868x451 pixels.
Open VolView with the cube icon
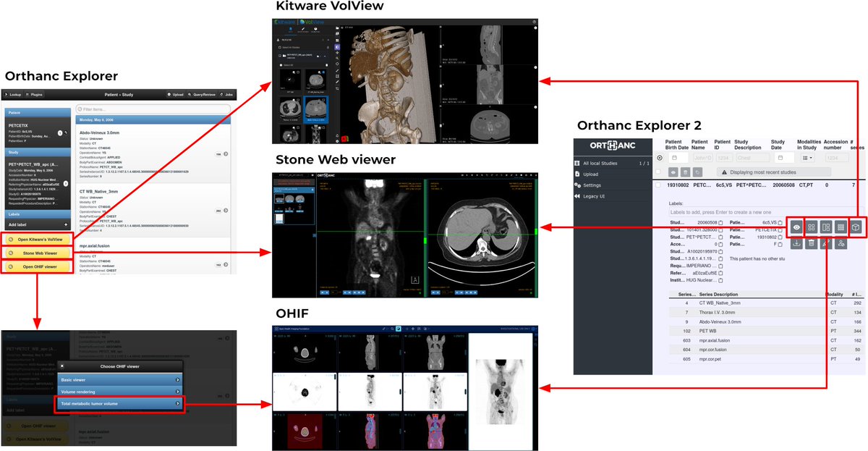click(x=856, y=227)
